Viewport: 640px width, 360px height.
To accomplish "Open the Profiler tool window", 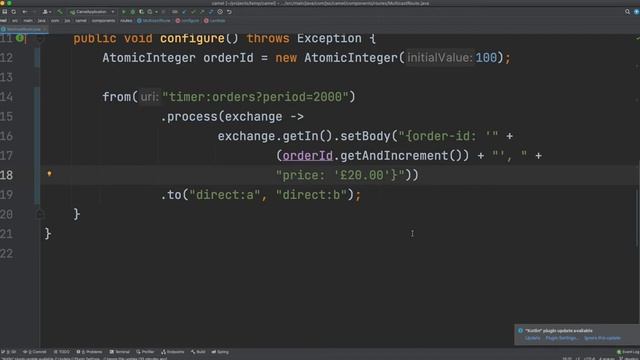I will pos(145,352).
